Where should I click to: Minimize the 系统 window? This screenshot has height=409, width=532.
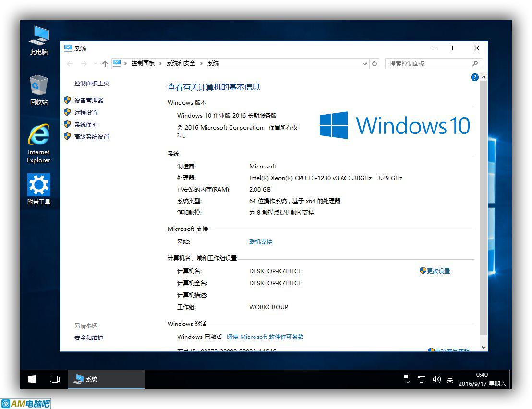point(433,48)
